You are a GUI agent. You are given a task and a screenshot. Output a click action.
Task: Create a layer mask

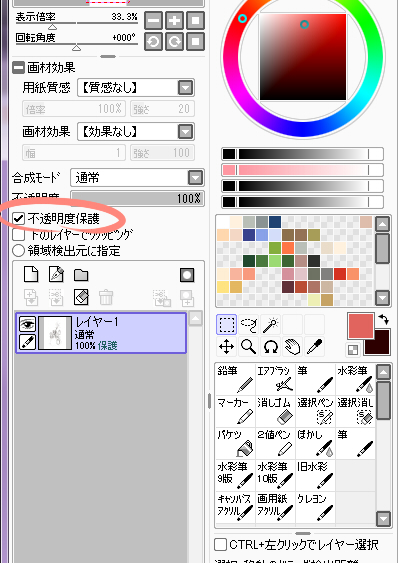point(187,275)
